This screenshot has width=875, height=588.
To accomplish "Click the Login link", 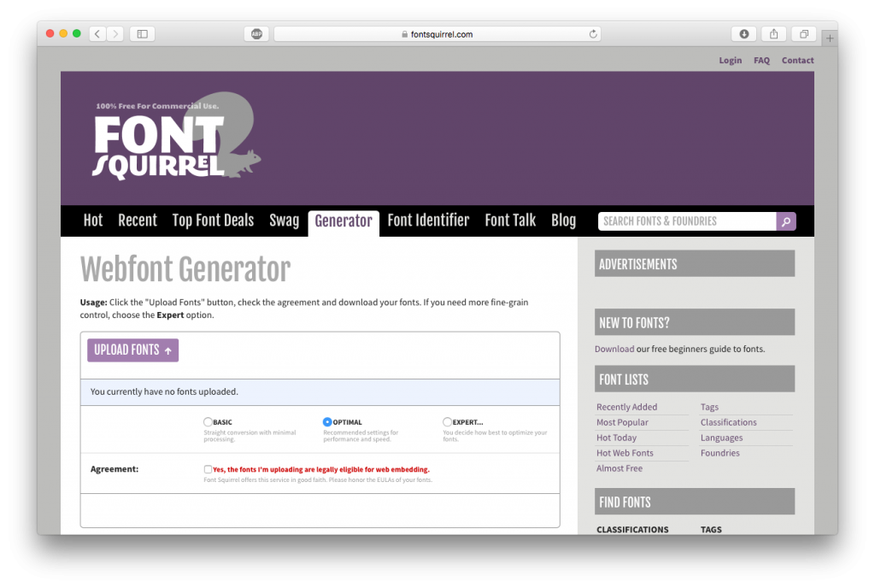I will coord(730,60).
